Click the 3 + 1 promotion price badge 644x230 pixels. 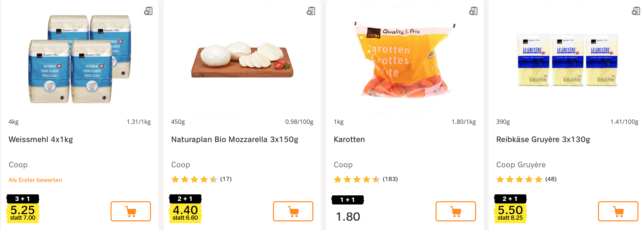tap(23, 209)
